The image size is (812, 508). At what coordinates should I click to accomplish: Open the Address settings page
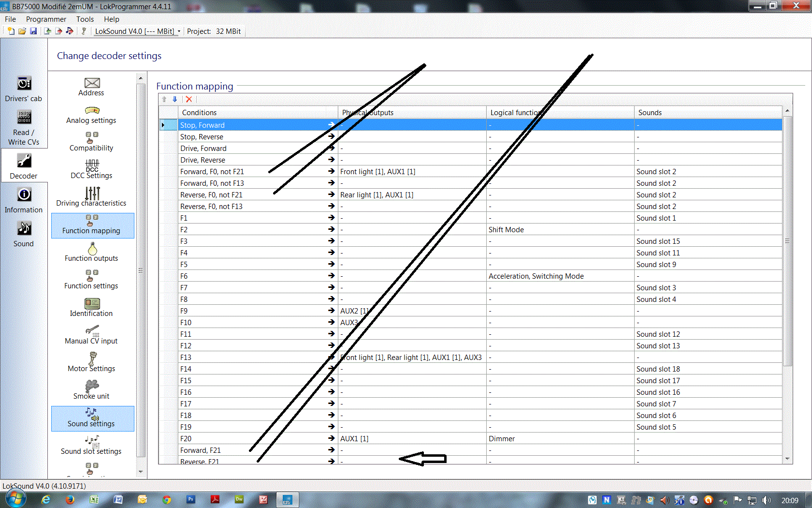[91, 87]
